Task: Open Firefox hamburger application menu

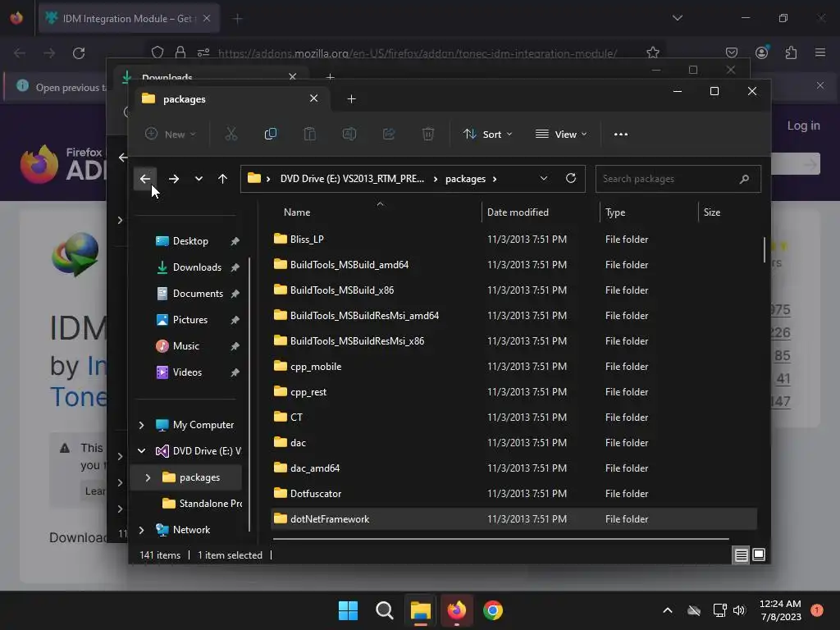Action: [820, 52]
